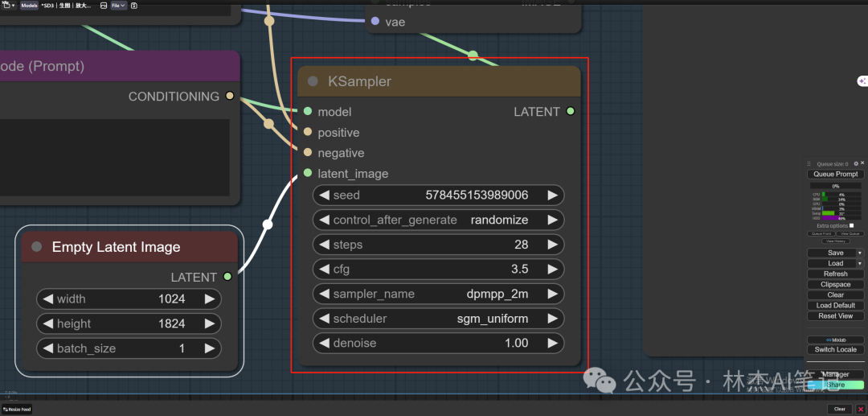Open the sampler_name dpmpp_2m combo

(x=439, y=294)
